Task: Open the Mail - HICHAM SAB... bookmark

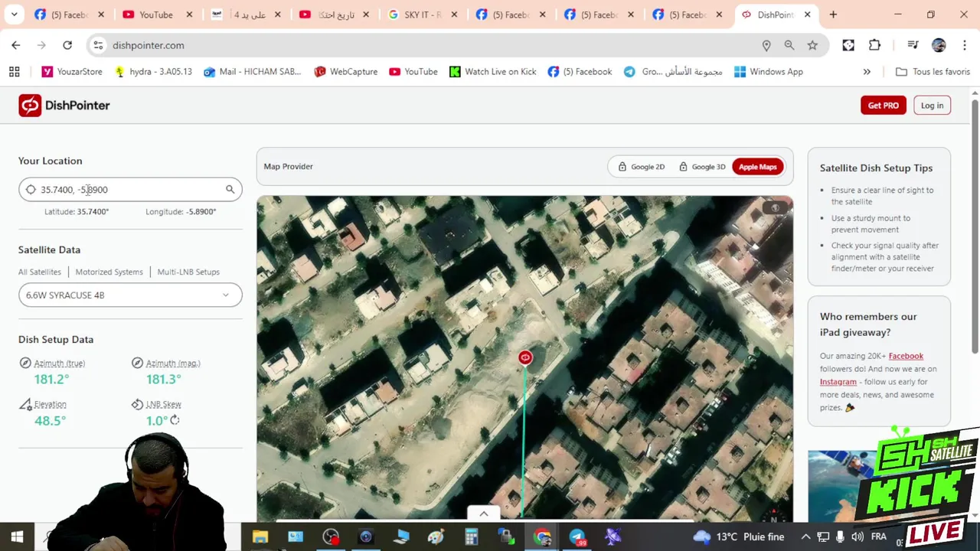Action: [252, 72]
